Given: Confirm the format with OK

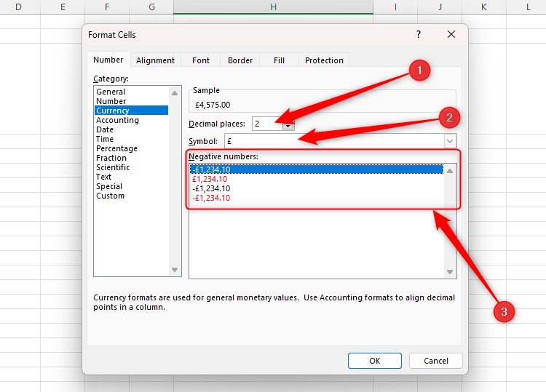Looking at the screenshot, I should [375, 361].
